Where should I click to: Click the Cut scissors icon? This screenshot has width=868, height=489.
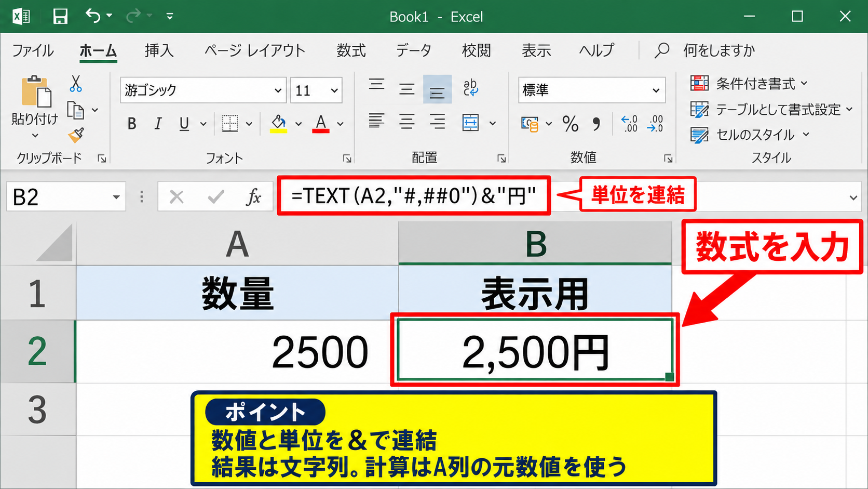tap(76, 83)
